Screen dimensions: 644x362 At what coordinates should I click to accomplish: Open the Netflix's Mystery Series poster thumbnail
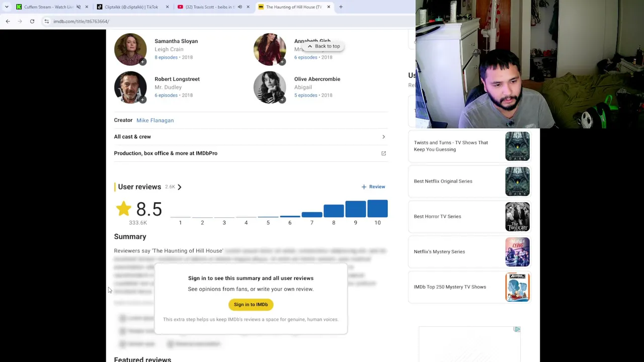point(517,251)
